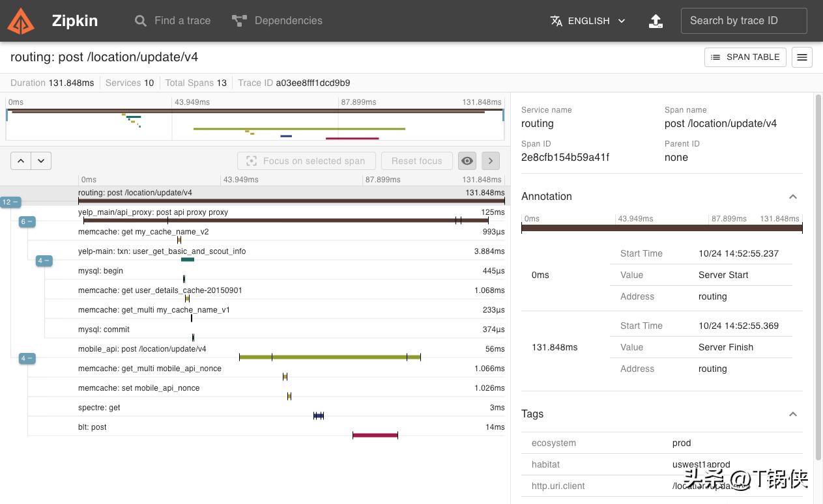The image size is (823, 504).
Task: Collapse the root tree node labeled 12
Action: pos(10,203)
